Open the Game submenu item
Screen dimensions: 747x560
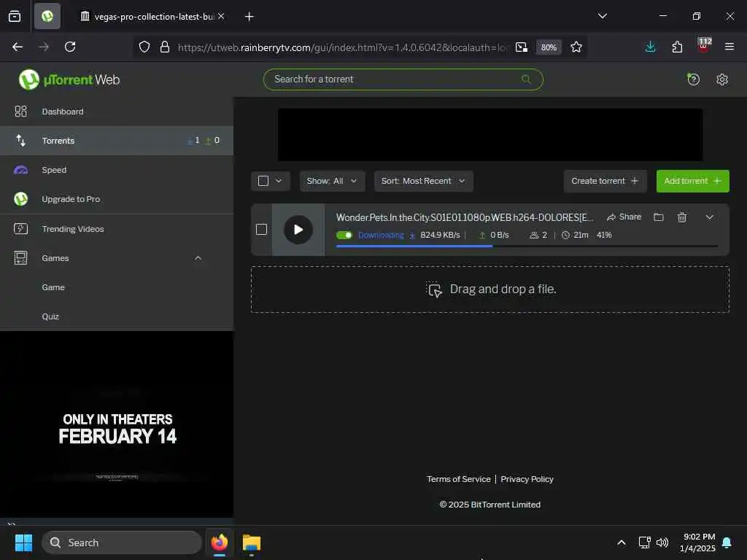(53, 287)
